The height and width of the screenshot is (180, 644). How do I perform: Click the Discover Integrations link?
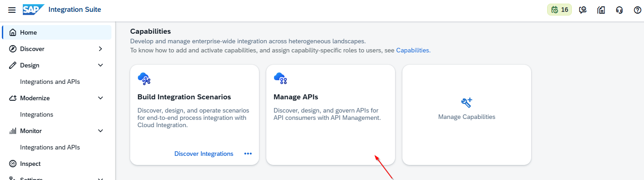point(204,154)
